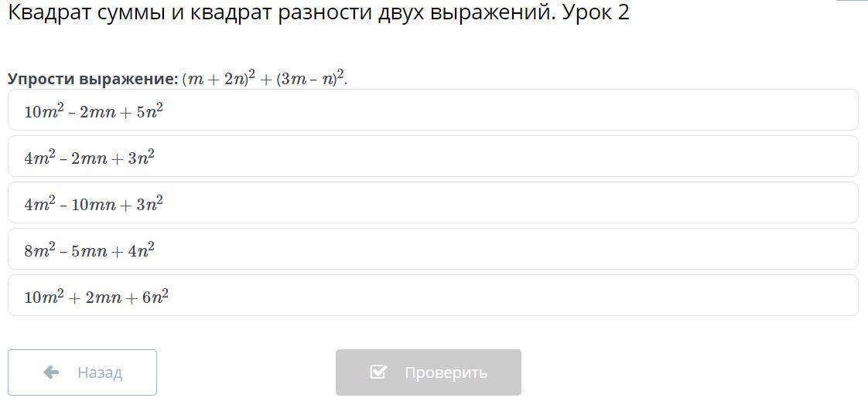The width and height of the screenshot is (868, 415).
Task: Click the back arrow icon beside Назад
Action: (x=52, y=372)
